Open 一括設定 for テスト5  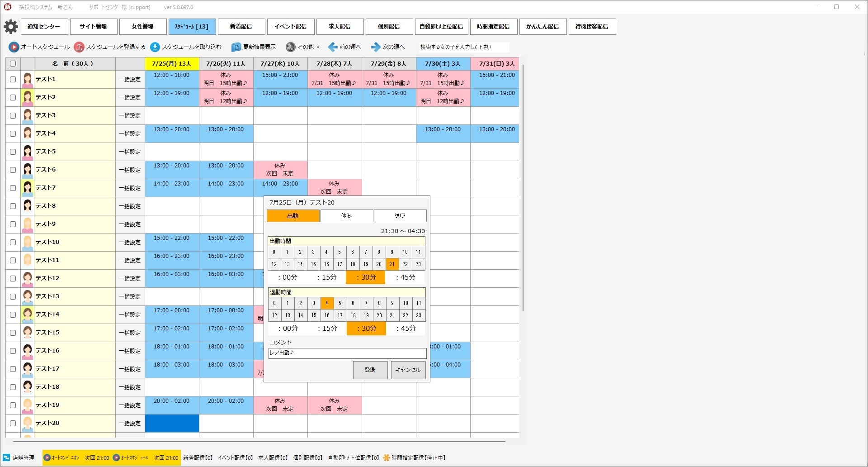coord(130,152)
